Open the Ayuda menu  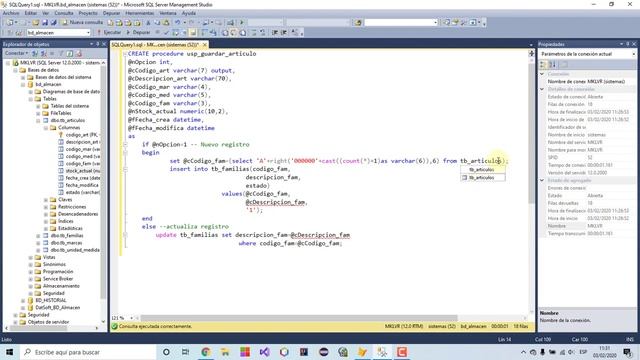coord(189,13)
